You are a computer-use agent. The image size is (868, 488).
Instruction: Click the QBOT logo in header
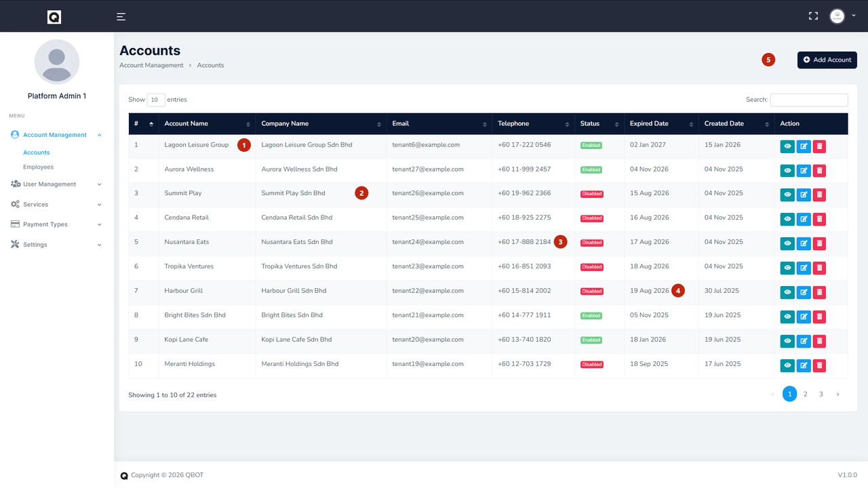[54, 17]
